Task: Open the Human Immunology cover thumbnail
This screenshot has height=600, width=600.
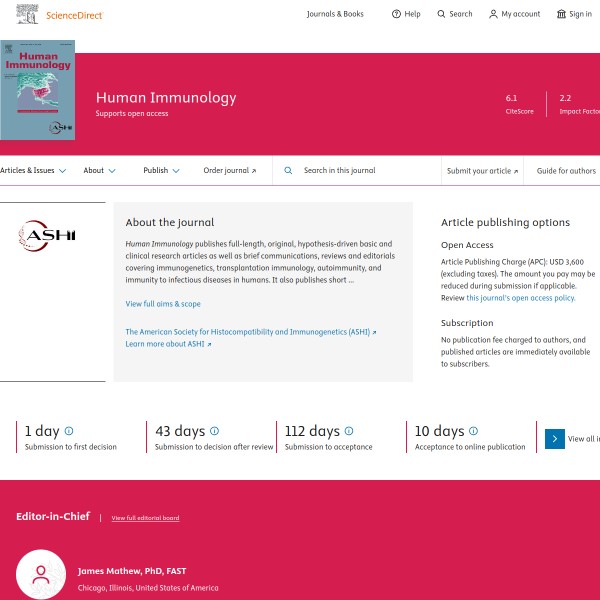Action: (37, 90)
